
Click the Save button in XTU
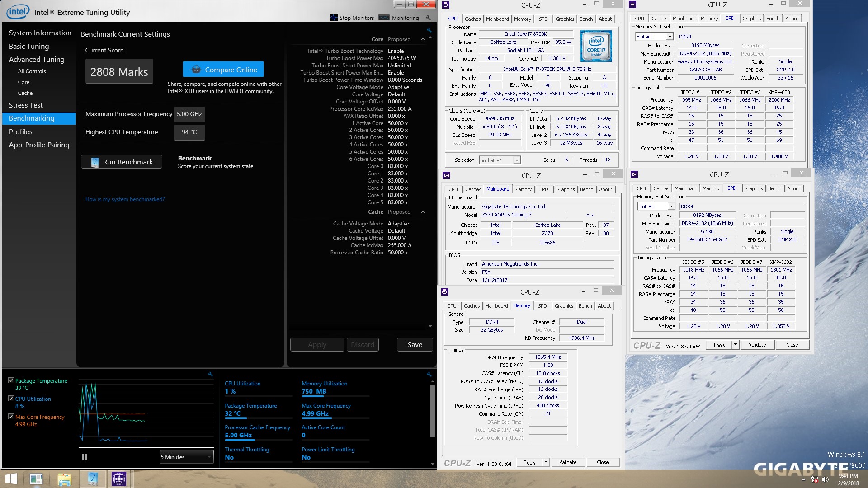[x=415, y=344]
